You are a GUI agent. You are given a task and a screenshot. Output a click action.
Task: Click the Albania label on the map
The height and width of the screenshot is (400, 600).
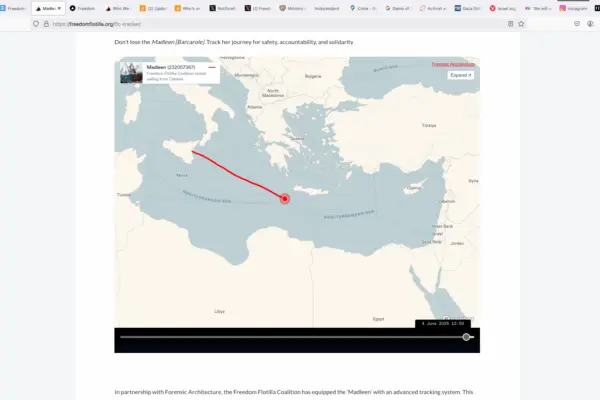point(254,107)
